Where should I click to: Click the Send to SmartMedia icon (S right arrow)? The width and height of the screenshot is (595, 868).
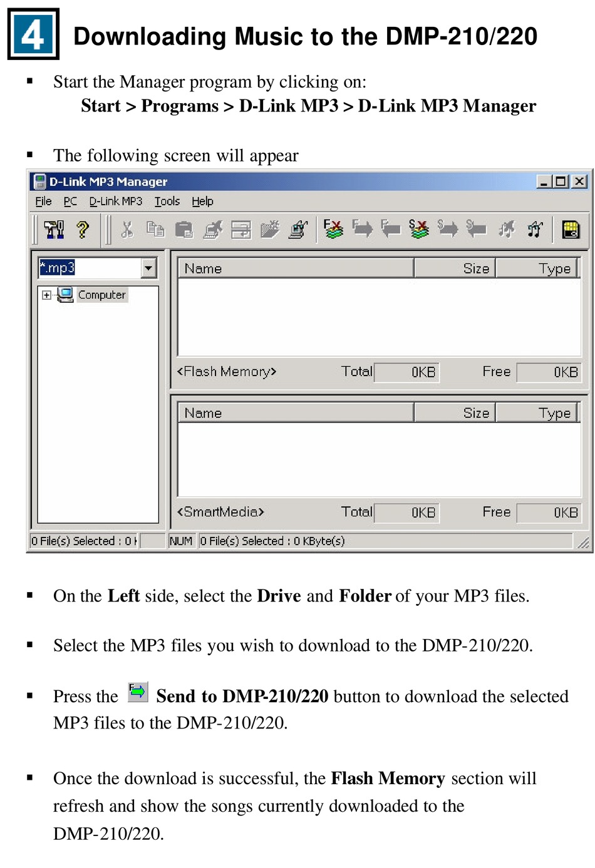pyautogui.click(x=448, y=229)
